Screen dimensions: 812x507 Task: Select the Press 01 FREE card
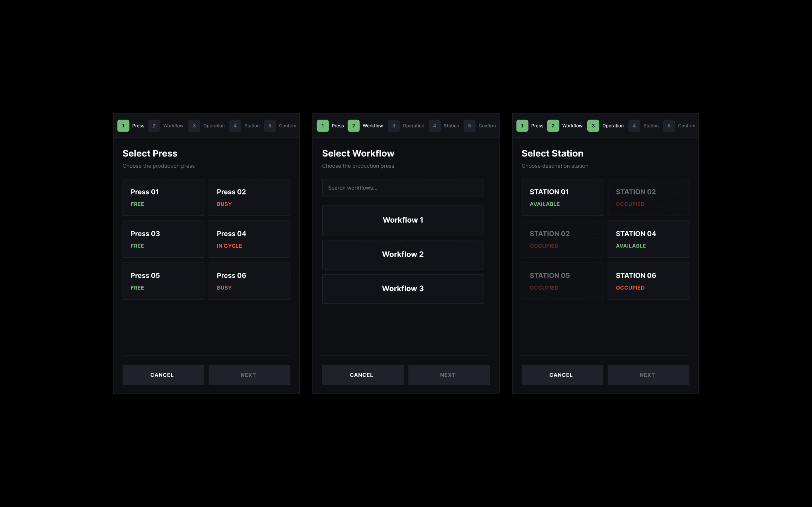coord(163,197)
